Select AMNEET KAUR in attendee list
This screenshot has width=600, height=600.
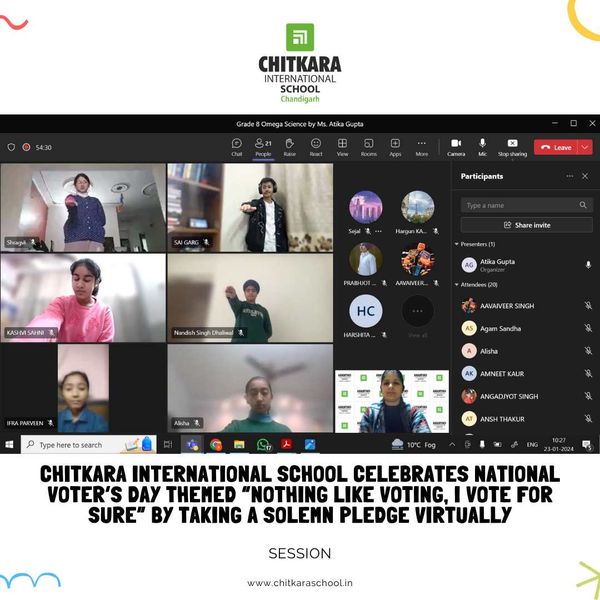coord(527,373)
